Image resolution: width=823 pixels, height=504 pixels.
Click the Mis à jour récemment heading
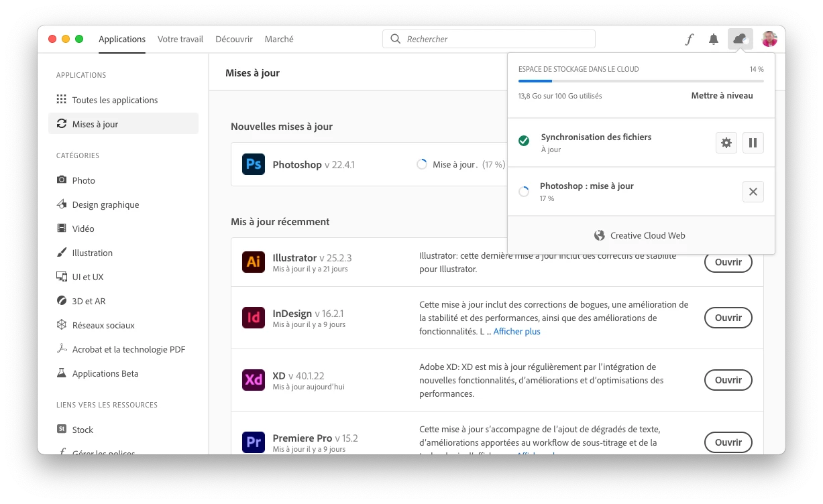(x=280, y=222)
